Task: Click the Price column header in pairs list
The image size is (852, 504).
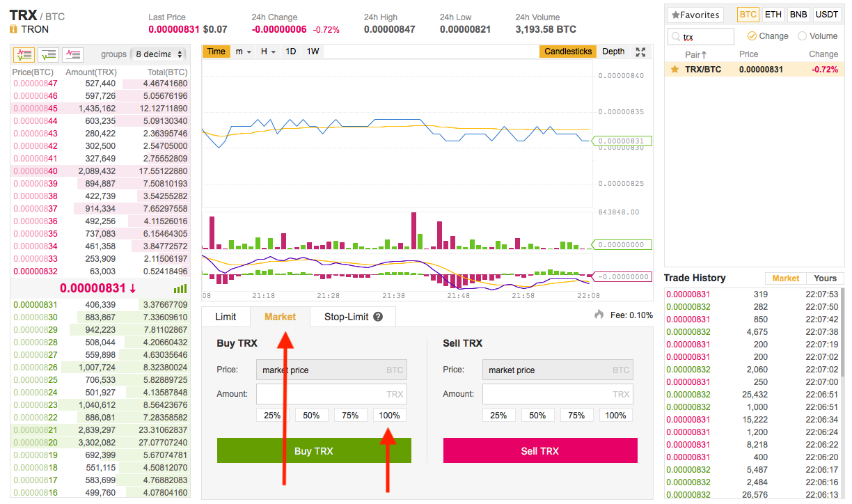Action: pos(748,54)
